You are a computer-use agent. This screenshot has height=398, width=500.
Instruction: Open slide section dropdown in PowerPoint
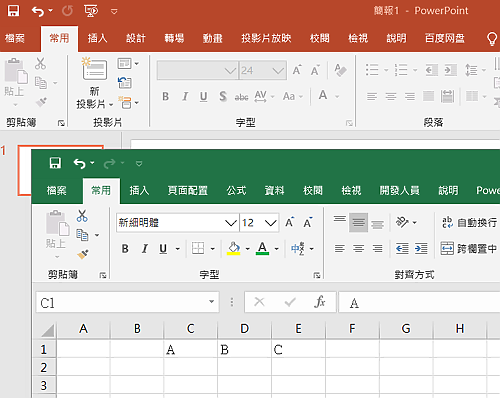point(128,102)
